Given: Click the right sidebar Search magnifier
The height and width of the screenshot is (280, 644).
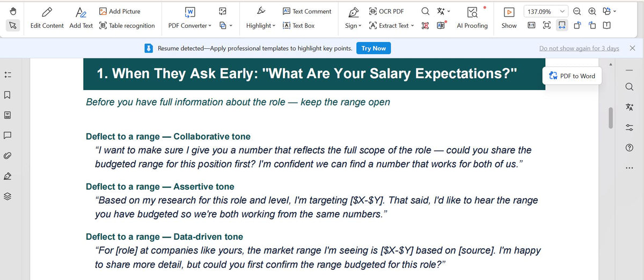Looking at the screenshot, I should (629, 87).
